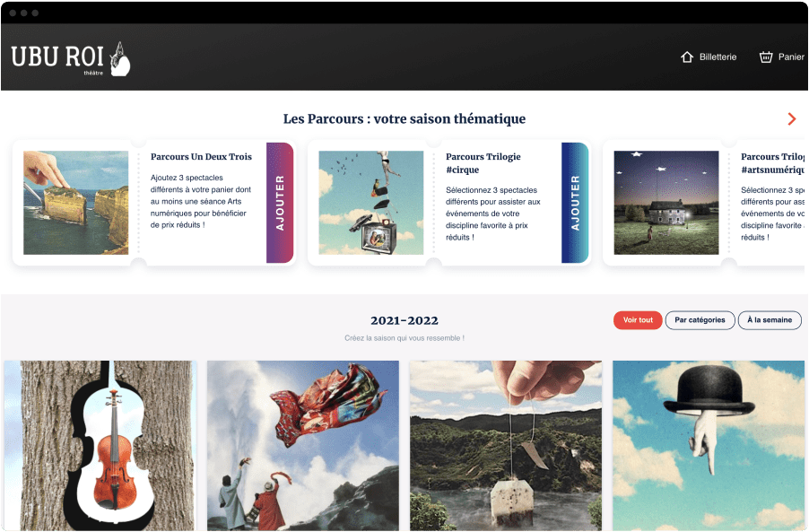Open the flying red scarf show
Screen dimensions: 809x532
click(x=303, y=445)
